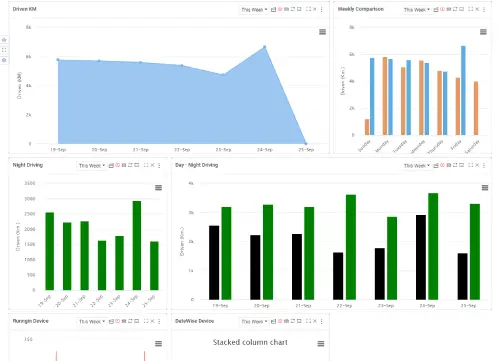Expand the Driven KM panel to fullscreen
The width and height of the screenshot is (500, 361).
click(x=308, y=9)
